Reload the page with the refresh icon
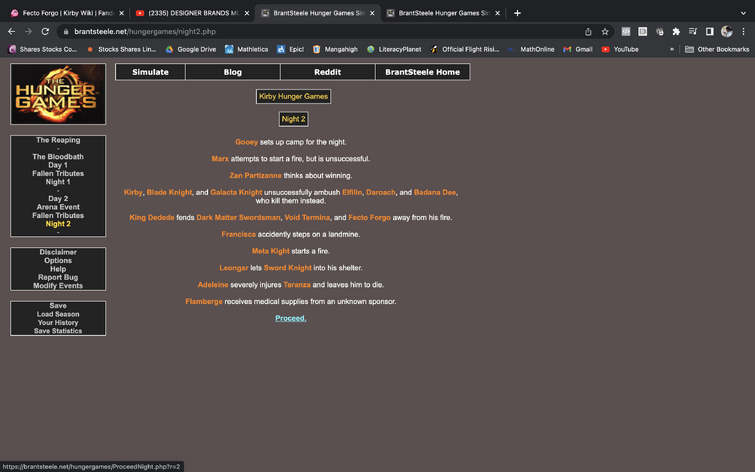 45,31
